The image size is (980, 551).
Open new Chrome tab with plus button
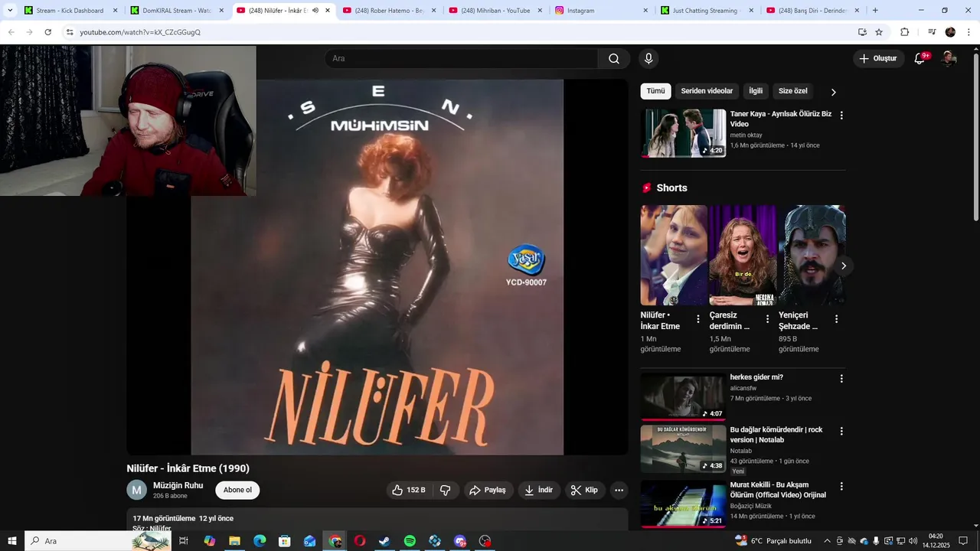click(x=875, y=11)
